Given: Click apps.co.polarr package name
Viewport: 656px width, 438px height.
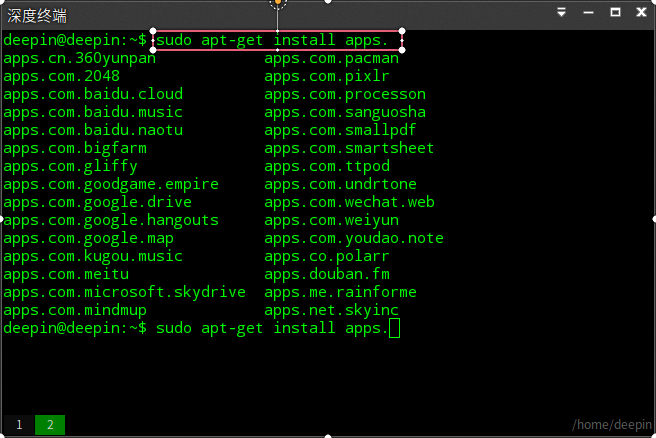Looking at the screenshot, I should click(x=327, y=256).
